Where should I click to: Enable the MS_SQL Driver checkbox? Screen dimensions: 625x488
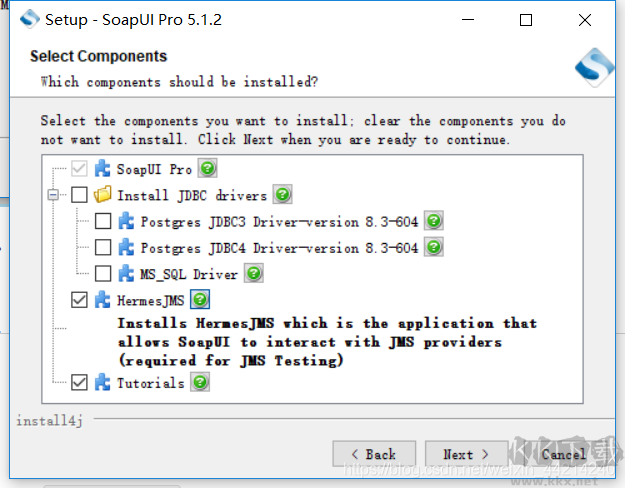click(x=103, y=273)
